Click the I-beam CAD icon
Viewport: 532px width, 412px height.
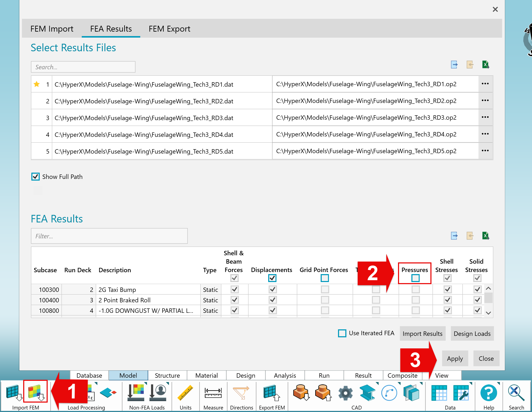(x=367, y=393)
